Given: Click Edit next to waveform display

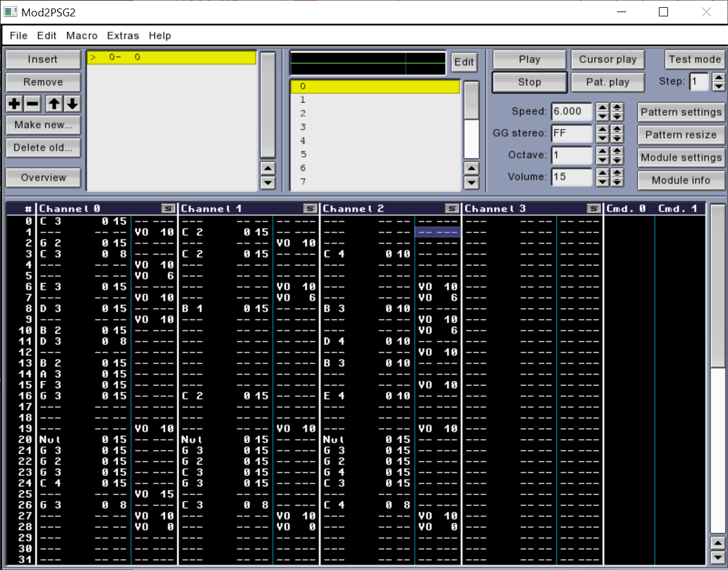Looking at the screenshot, I should point(464,62).
